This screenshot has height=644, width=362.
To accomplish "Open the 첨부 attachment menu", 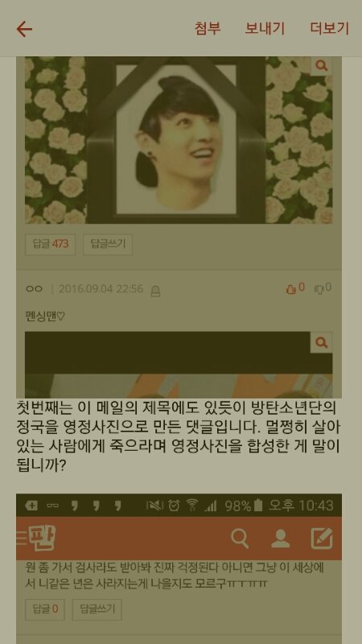I will click(x=208, y=28).
